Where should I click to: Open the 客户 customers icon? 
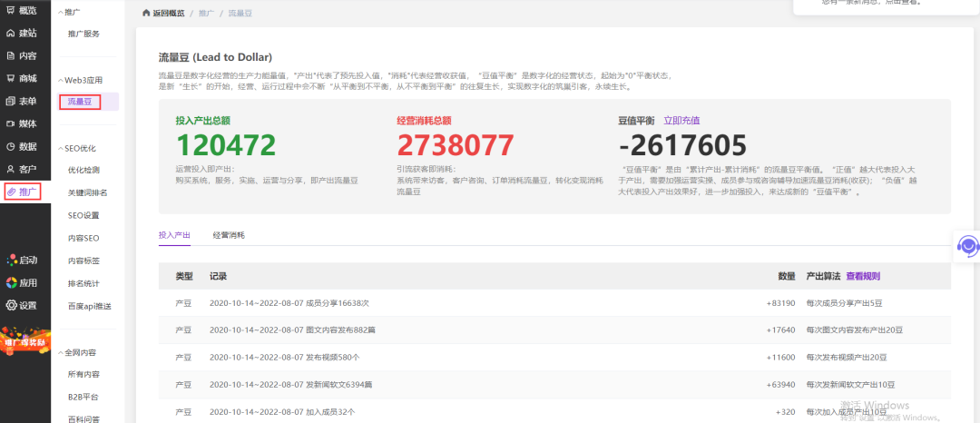click(x=11, y=169)
